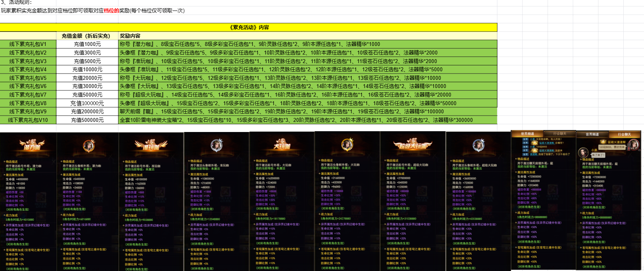
Task: Click the 3、活动规则 heading cell
Action: 17,2
